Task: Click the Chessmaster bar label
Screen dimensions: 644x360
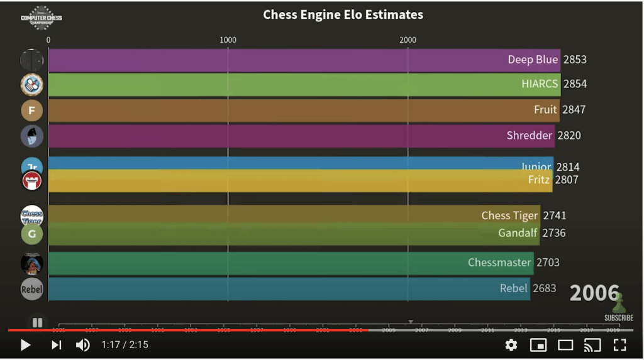Action: click(x=499, y=263)
